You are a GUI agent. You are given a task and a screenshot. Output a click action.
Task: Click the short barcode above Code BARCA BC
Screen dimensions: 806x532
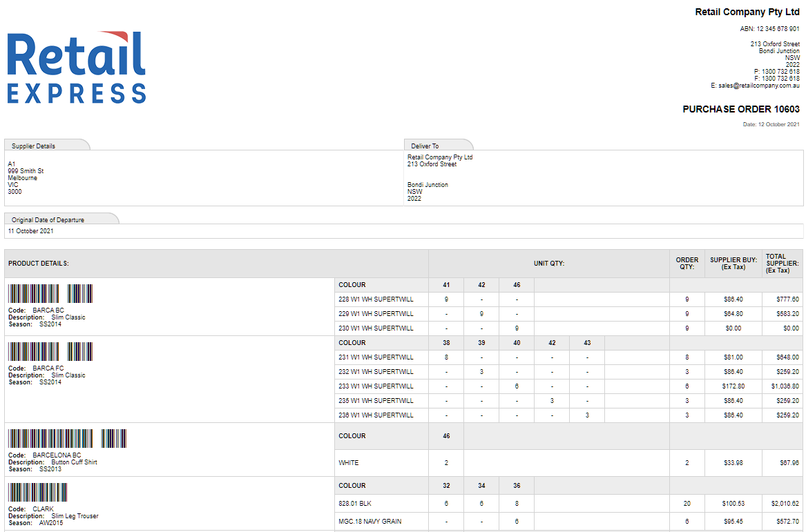(80, 294)
